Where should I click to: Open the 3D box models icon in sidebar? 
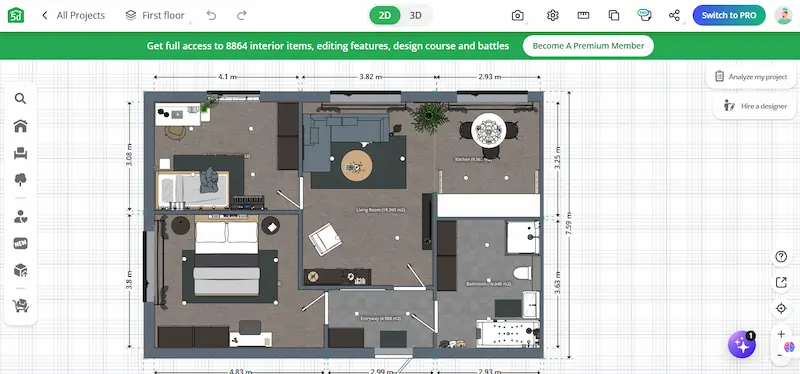coord(20,270)
